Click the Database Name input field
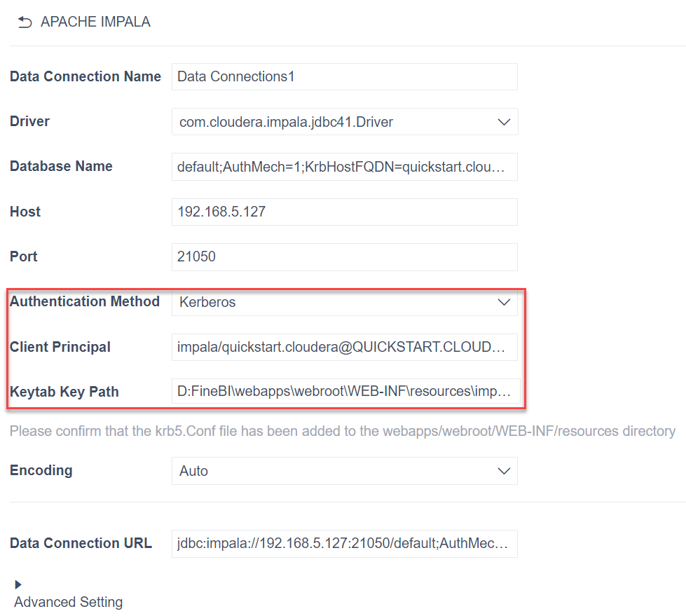 344,167
